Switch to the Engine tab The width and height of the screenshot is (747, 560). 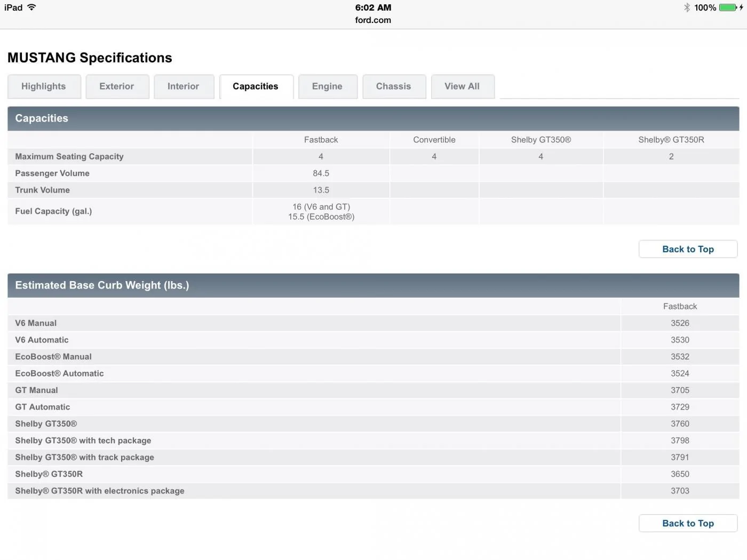click(x=328, y=86)
